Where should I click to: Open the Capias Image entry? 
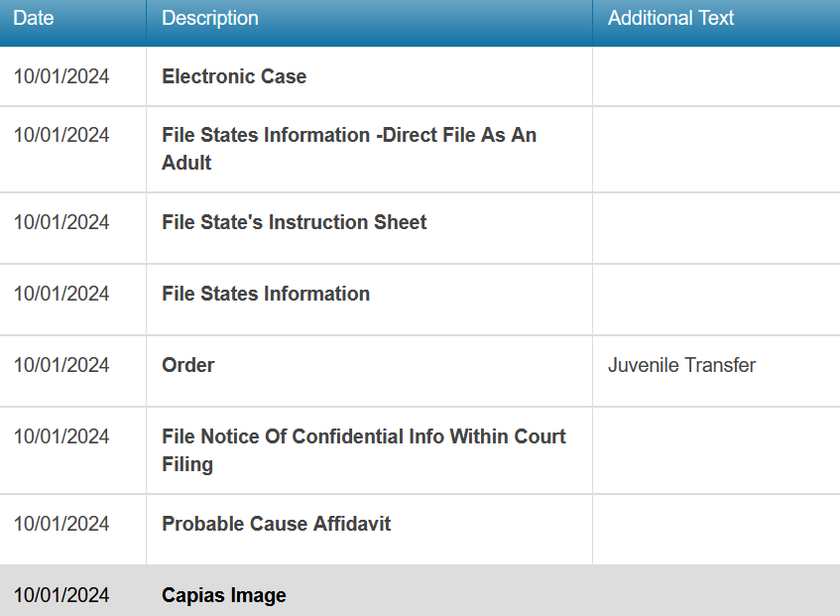(x=224, y=595)
